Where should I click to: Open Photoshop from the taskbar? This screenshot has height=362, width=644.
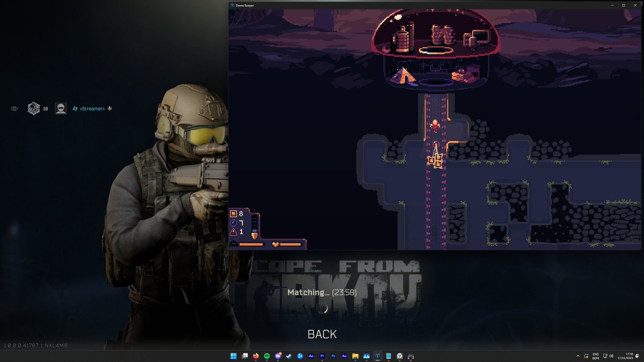[333, 356]
